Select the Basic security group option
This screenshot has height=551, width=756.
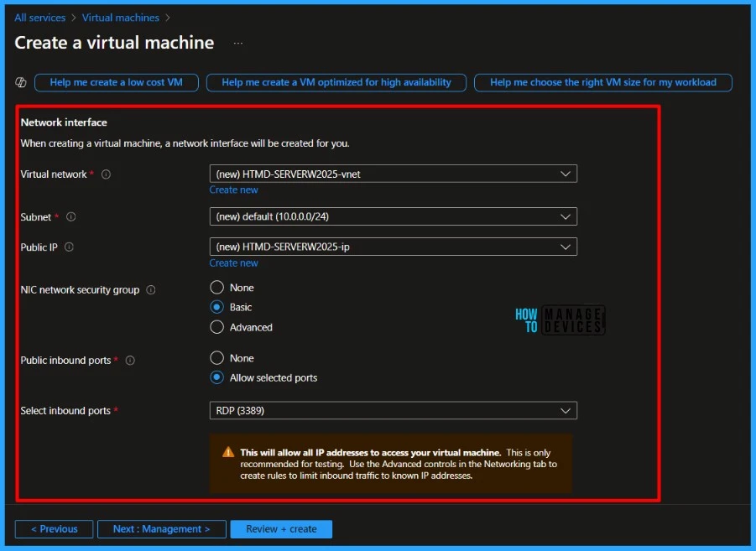pos(217,307)
